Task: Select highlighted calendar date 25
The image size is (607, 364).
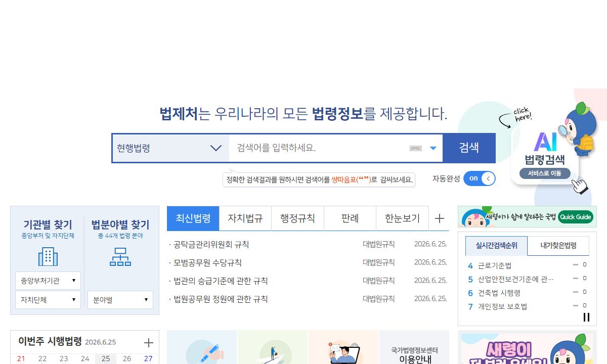Action: tap(106, 359)
